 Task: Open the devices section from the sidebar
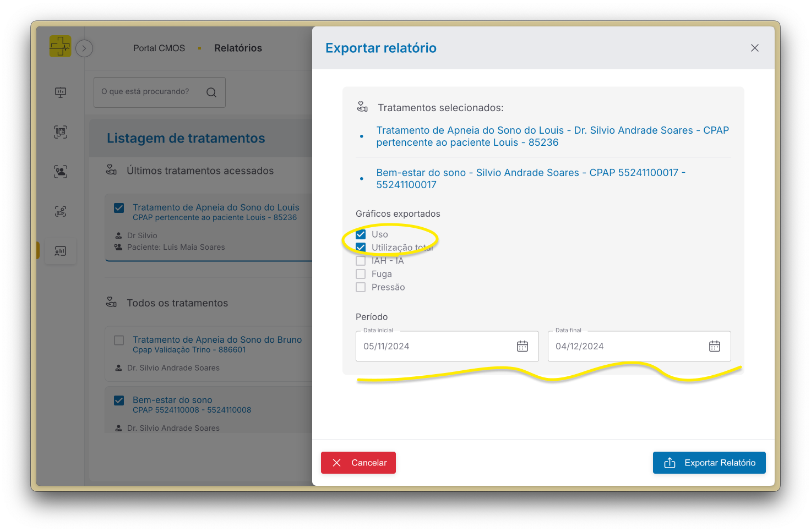pos(60,132)
